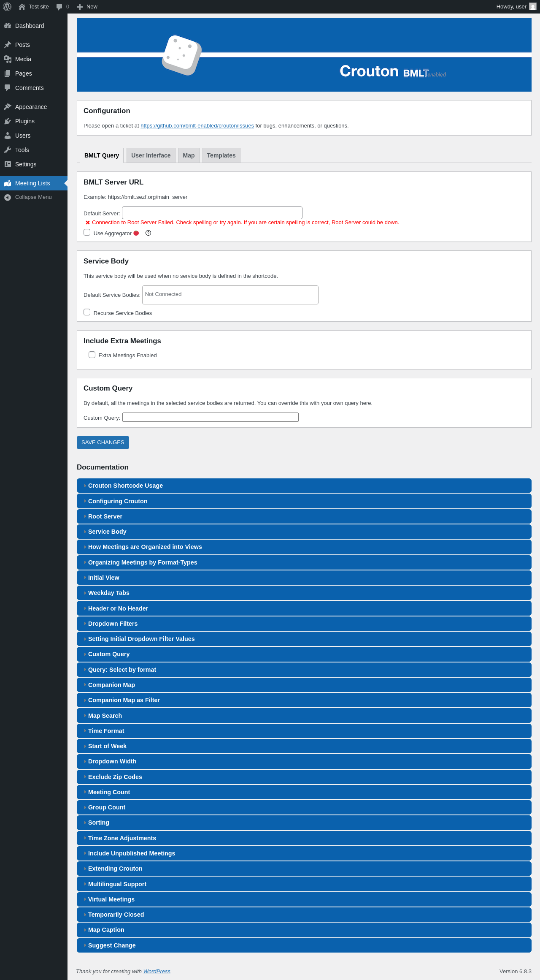
Task: Click the Tools wrench icon
Action: [x=8, y=150]
